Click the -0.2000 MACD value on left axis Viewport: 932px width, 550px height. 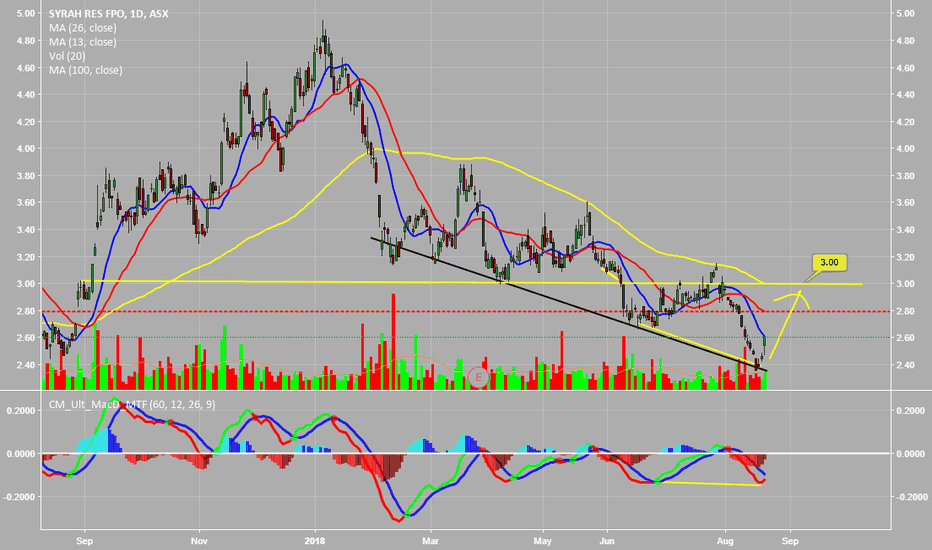pos(20,497)
